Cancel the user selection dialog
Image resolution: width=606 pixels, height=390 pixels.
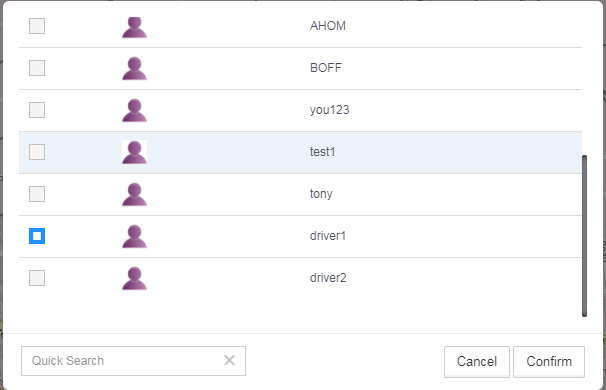[x=477, y=362]
